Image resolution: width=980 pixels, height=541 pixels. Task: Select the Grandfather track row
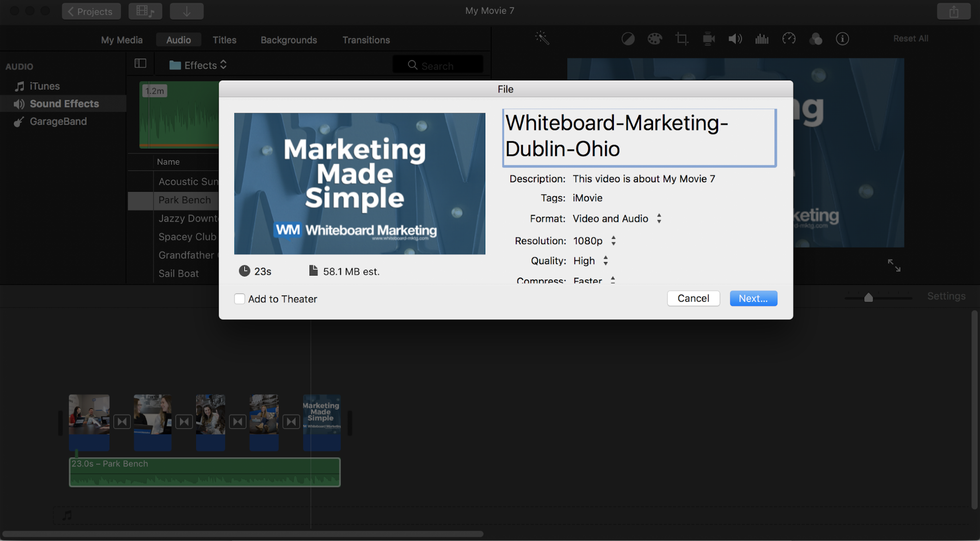click(x=174, y=255)
